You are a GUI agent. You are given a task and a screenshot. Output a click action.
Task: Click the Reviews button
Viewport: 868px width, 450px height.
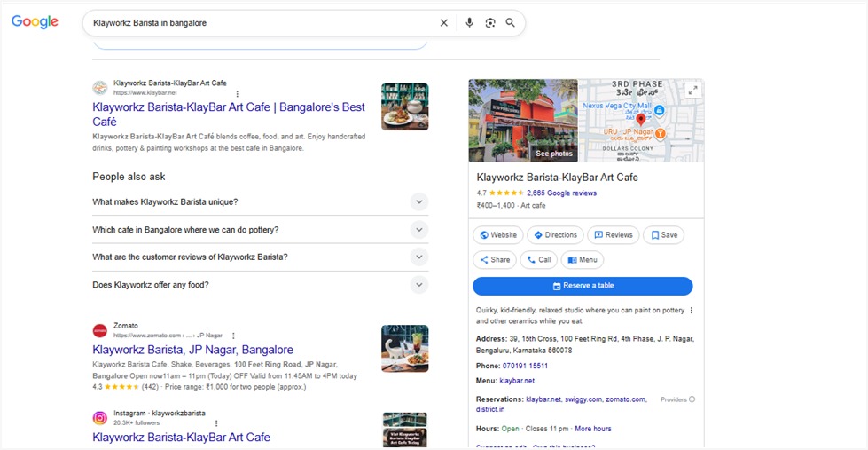[x=613, y=235]
